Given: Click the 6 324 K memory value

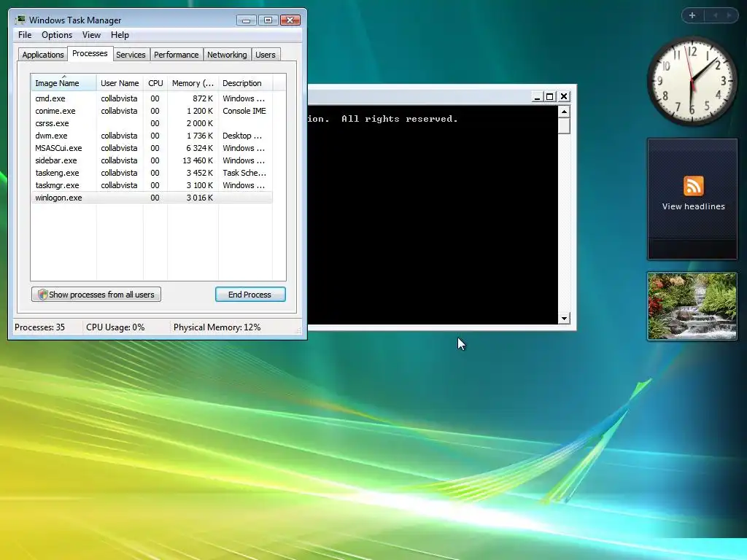Looking at the screenshot, I should pos(200,148).
